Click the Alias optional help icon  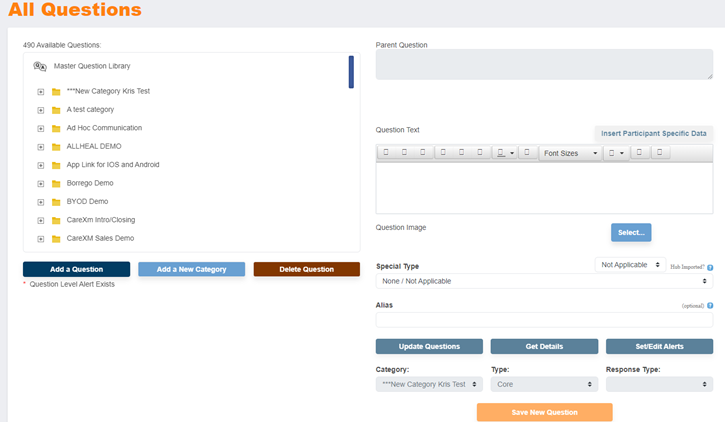click(x=710, y=305)
